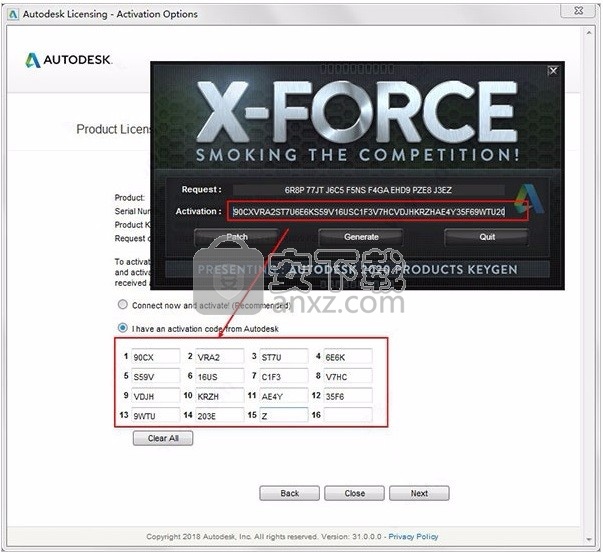
Task: Close the Autodesk Licensing window
Action: (x=578, y=11)
